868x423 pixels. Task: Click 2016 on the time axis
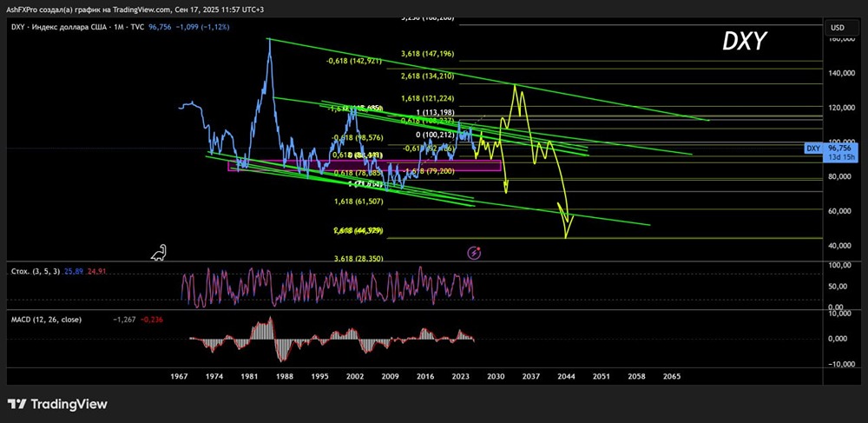(x=425, y=376)
